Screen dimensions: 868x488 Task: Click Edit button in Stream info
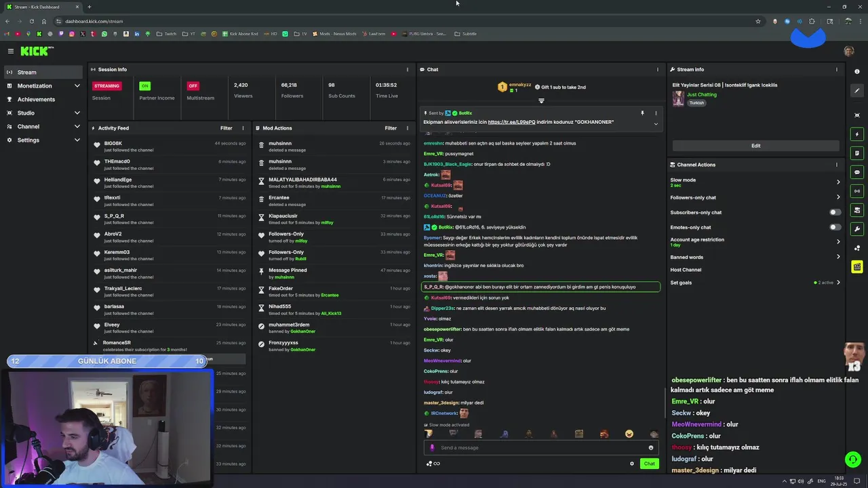pos(755,146)
